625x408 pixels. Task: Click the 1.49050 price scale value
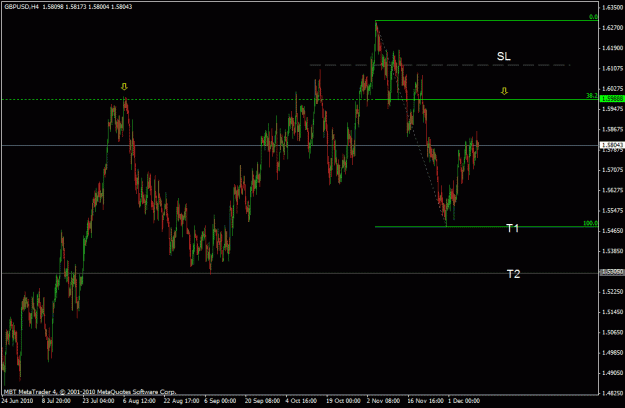(x=612, y=373)
